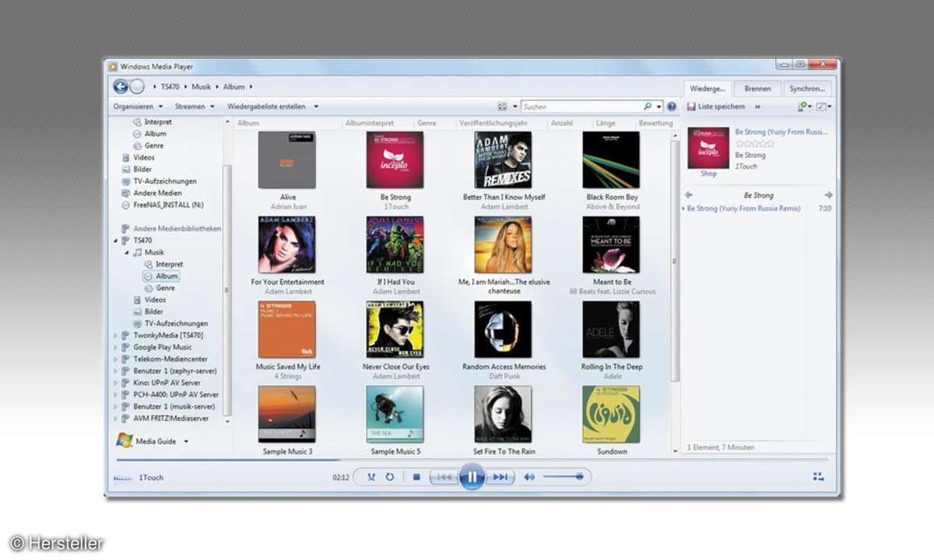Toggle shuffle mode
This screenshot has width=934, height=560.
pyautogui.click(x=371, y=477)
